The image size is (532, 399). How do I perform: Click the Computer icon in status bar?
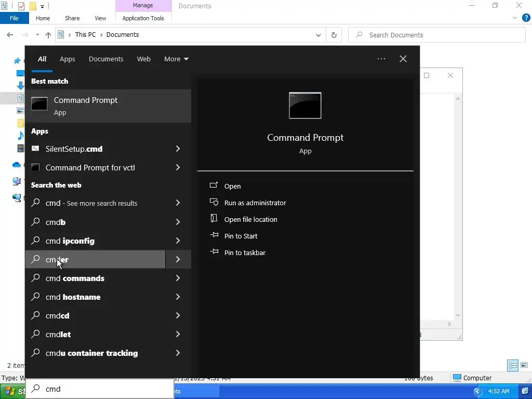457,378
